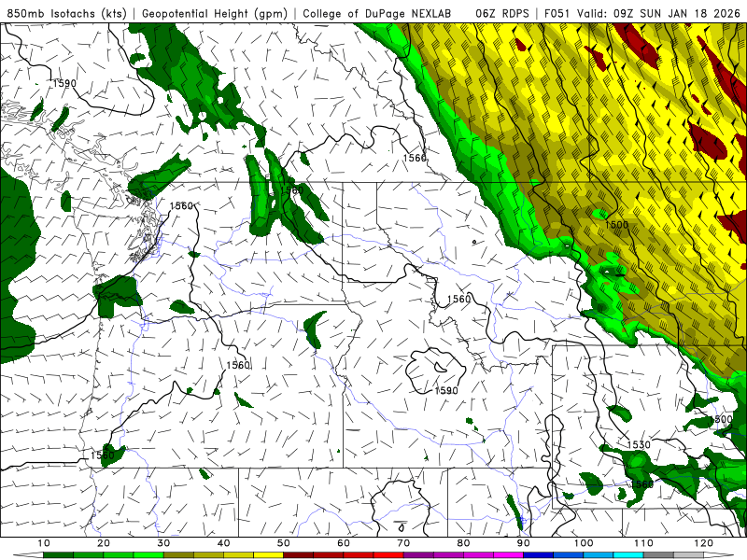Click legend value '30' on the color scale
Screen dimensions: 747x560
coord(163,543)
